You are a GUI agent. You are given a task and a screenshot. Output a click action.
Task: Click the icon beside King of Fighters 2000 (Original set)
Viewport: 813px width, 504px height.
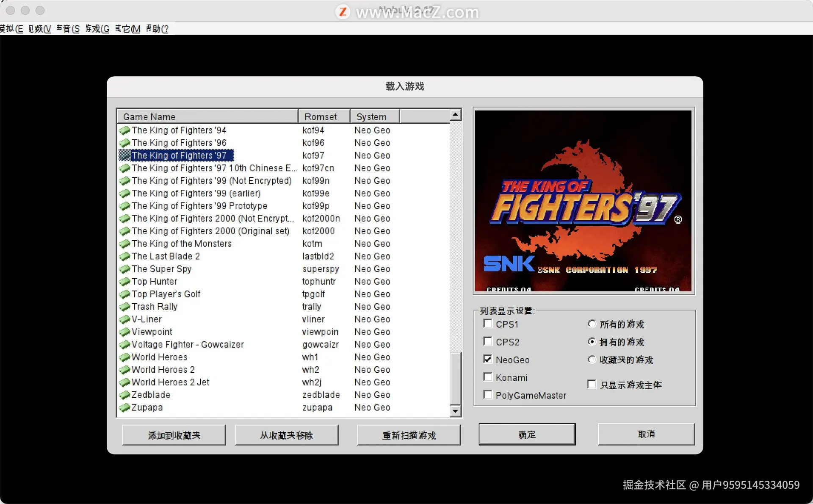coord(124,231)
